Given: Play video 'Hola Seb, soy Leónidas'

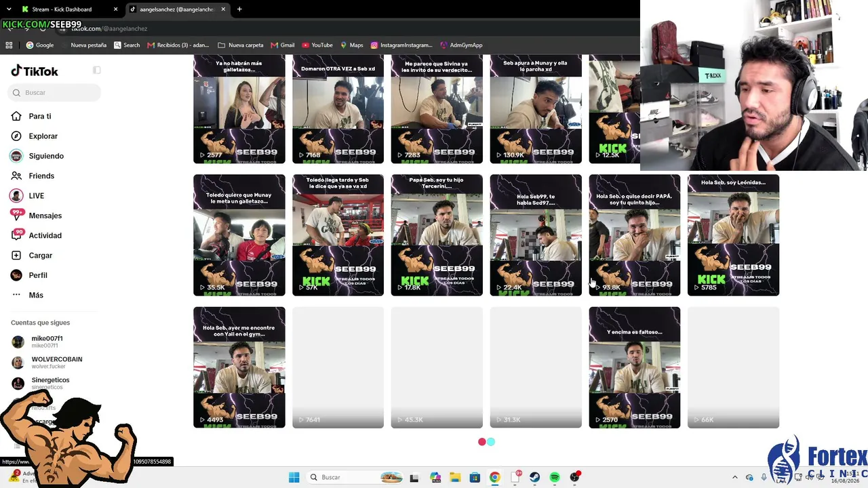Looking at the screenshot, I should (733, 235).
